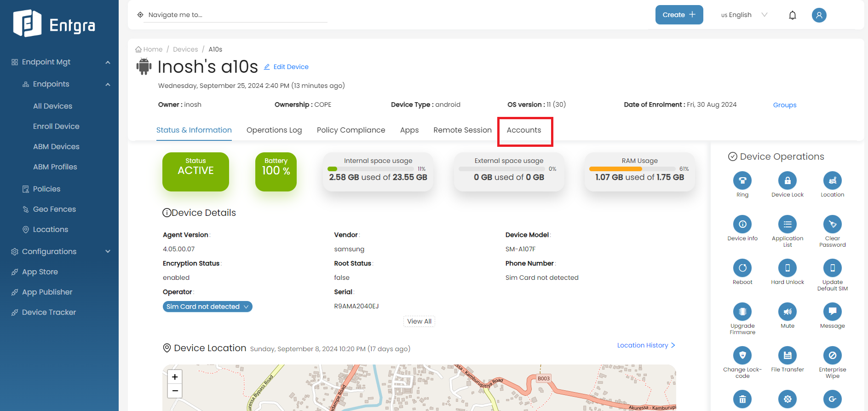Screen dimensions: 868x411
Task: Open Change Lock-code operation
Action: pos(742,355)
